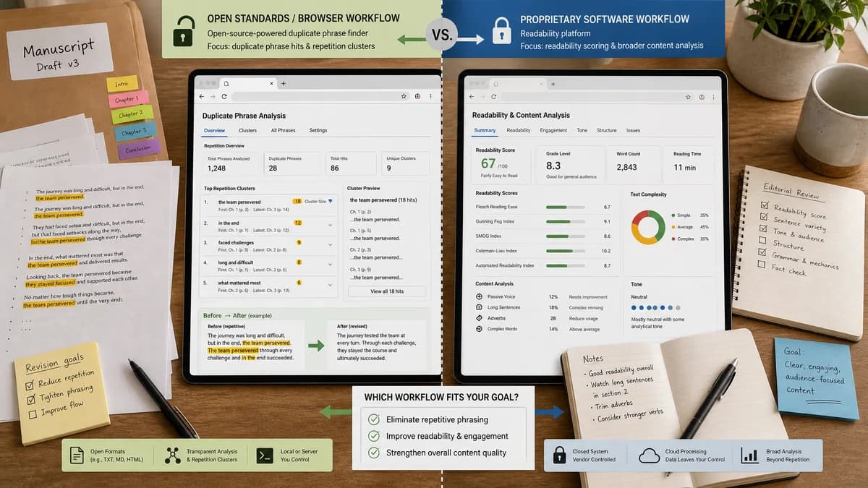Expand the "long and difficult" cluster row
This screenshot has height=488, width=868.
[x=331, y=265]
